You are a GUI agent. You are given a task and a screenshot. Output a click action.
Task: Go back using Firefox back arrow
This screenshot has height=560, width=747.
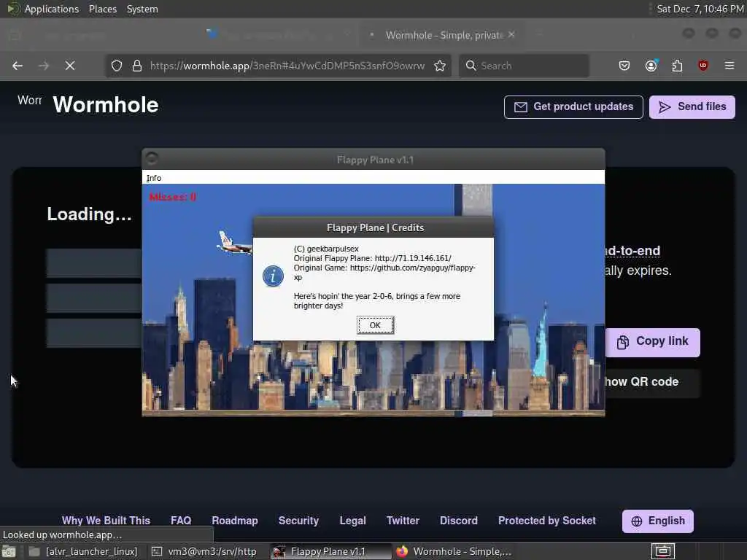click(x=18, y=66)
